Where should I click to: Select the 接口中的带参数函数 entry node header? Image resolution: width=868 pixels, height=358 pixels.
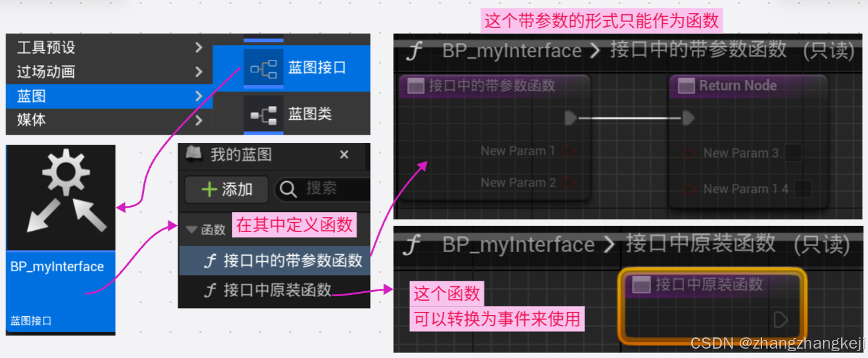(x=494, y=86)
